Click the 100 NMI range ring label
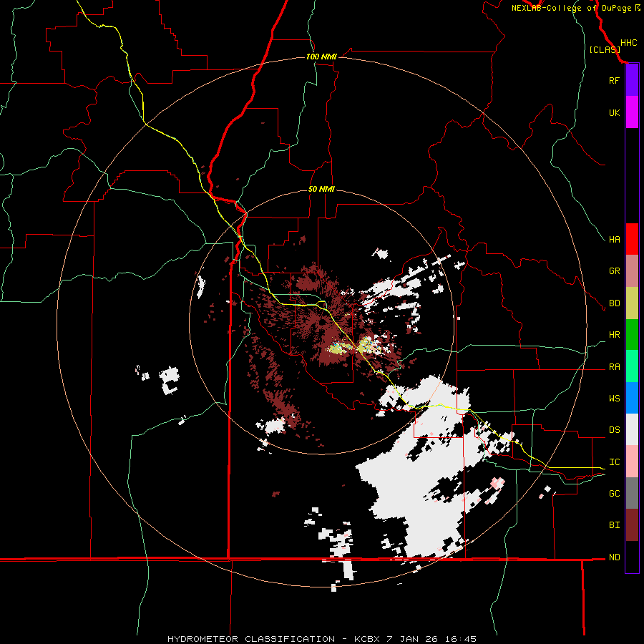The image size is (644, 644). (321, 57)
